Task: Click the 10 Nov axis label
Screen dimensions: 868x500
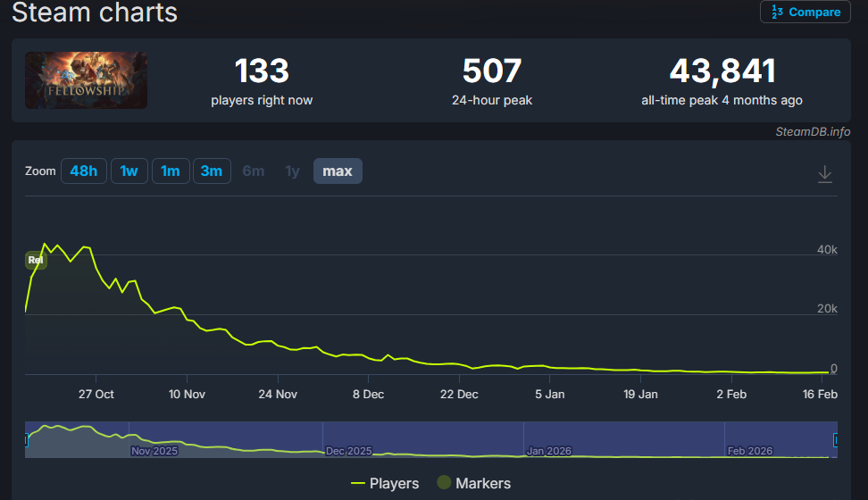Action: coord(187,395)
